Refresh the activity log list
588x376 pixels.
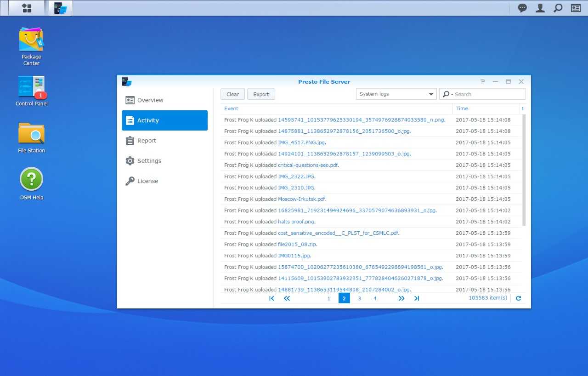pyautogui.click(x=519, y=298)
